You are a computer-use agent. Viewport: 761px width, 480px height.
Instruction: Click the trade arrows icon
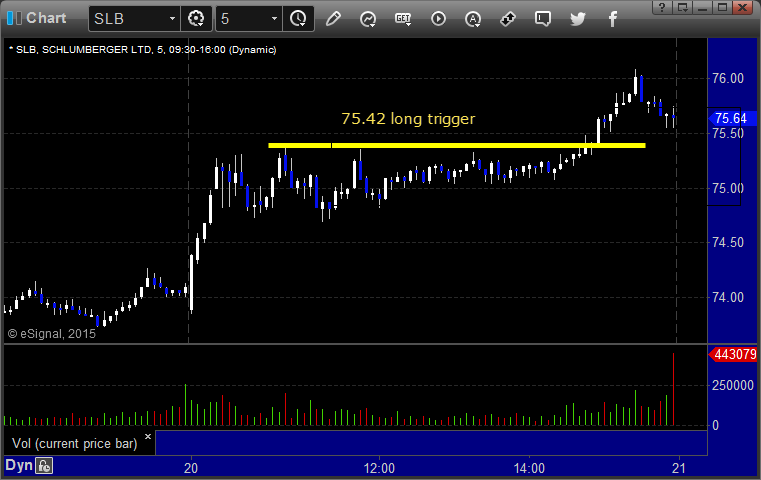[x=508, y=19]
